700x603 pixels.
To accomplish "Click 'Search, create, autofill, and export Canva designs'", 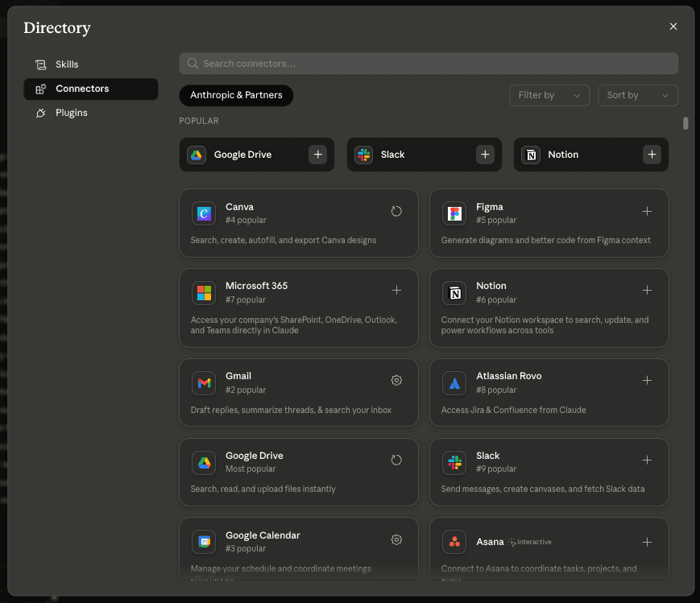I will coord(284,240).
